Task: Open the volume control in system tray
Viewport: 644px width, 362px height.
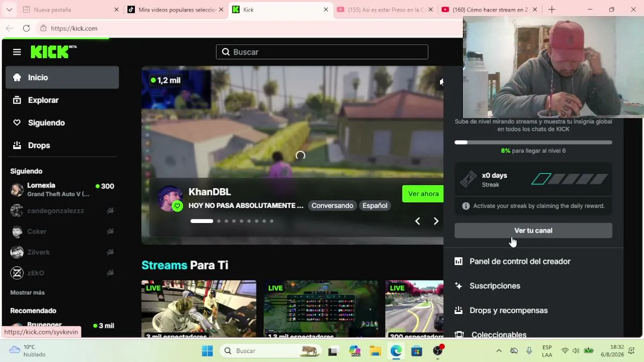Action: 576,350
